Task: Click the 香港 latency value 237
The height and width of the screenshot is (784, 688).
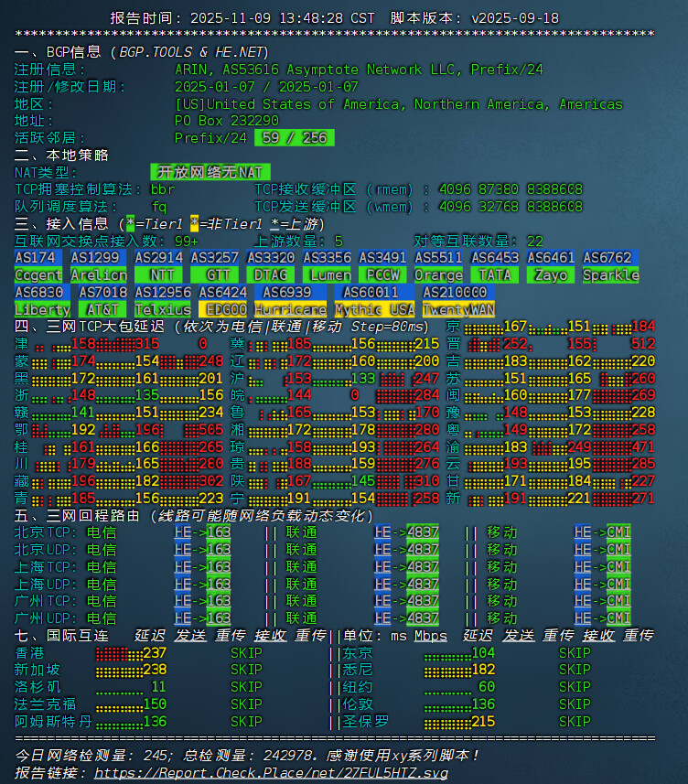Action: coord(155,653)
